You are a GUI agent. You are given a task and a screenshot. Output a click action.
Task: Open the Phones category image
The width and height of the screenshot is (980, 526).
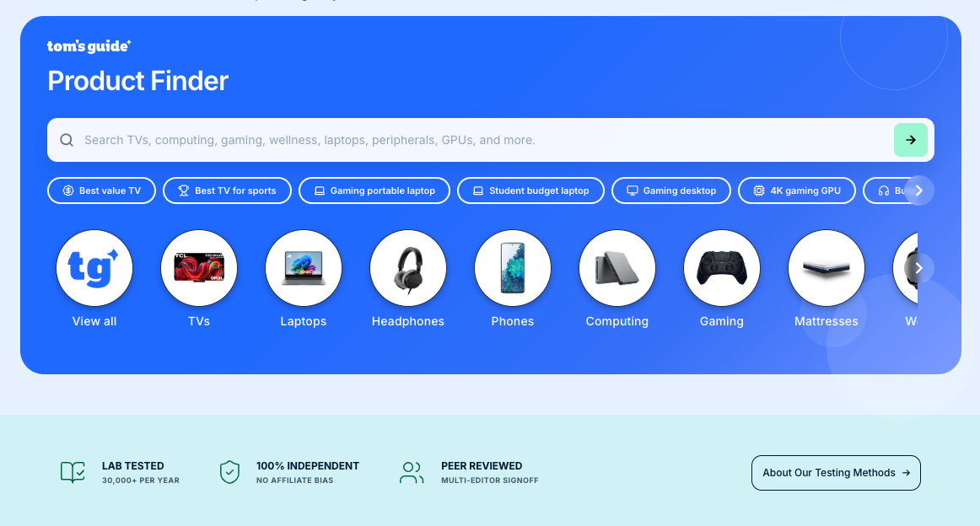coord(513,268)
